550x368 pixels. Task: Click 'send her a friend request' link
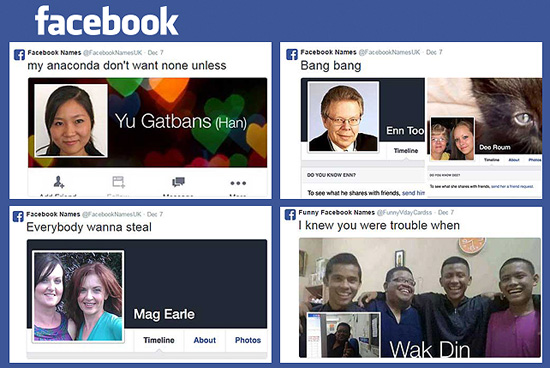pyautogui.click(x=512, y=186)
